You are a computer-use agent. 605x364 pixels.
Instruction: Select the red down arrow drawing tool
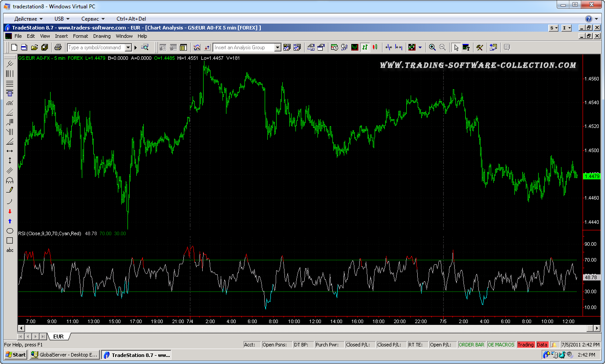point(10,211)
